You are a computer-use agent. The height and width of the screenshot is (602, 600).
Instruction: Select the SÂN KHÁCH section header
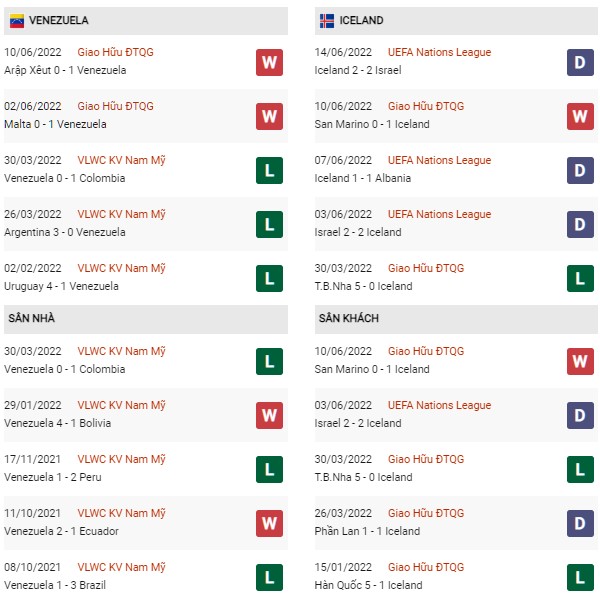456,319
